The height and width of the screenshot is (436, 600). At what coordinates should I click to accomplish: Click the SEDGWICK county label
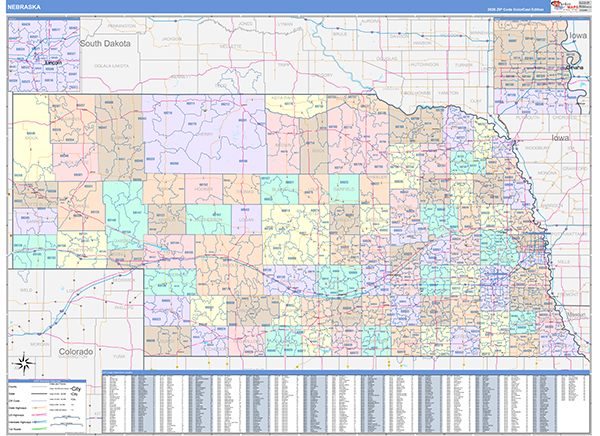point(123,280)
